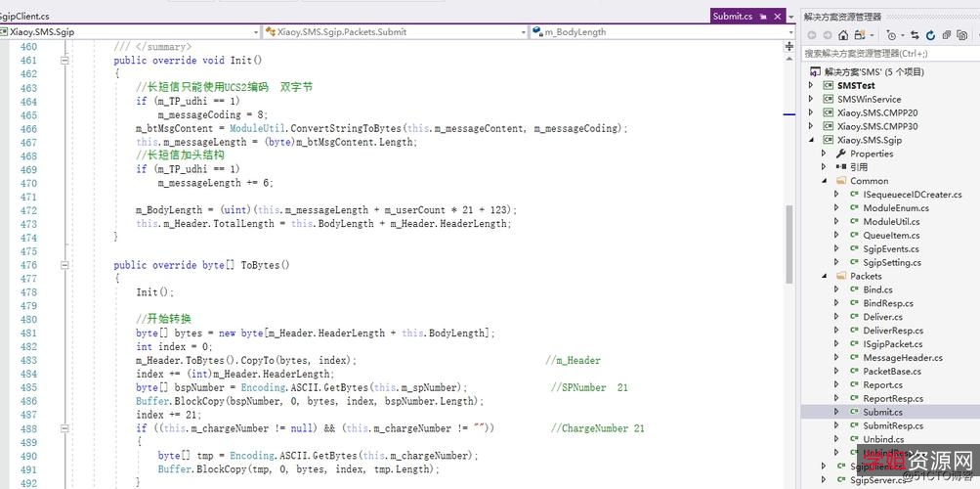The image size is (980, 489).
Task: Collapse the Init() method at line 461
Action: [x=64, y=61]
